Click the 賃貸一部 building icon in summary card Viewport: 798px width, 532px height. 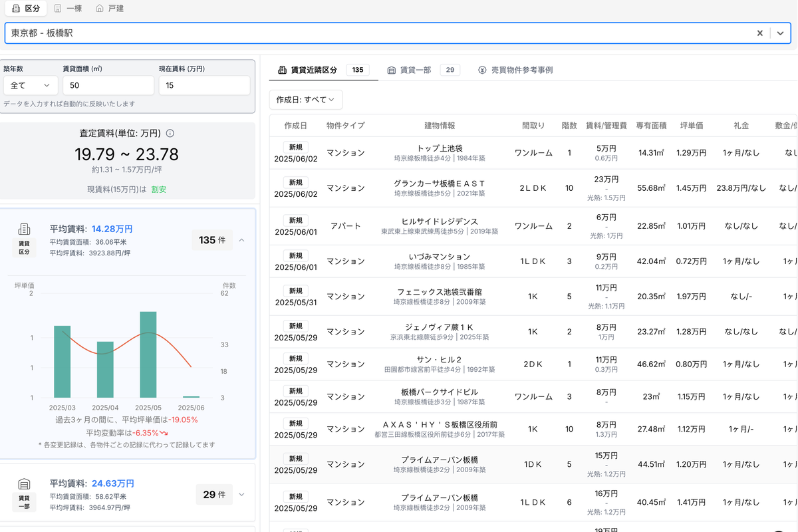coord(24,483)
